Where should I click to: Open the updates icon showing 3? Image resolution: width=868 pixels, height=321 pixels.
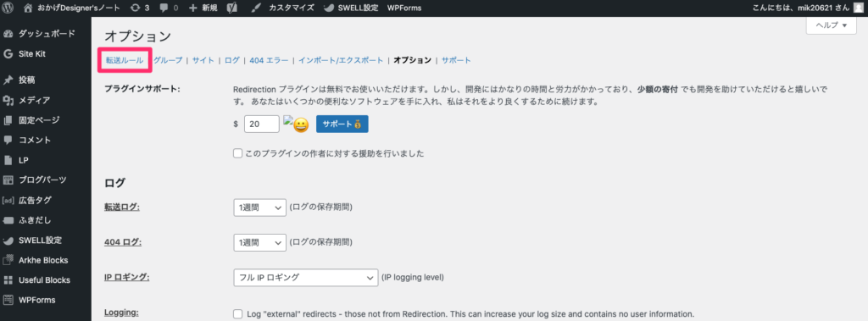(135, 8)
